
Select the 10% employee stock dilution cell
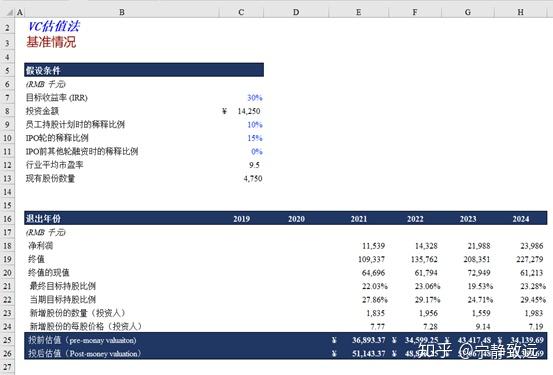(x=241, y=125)
